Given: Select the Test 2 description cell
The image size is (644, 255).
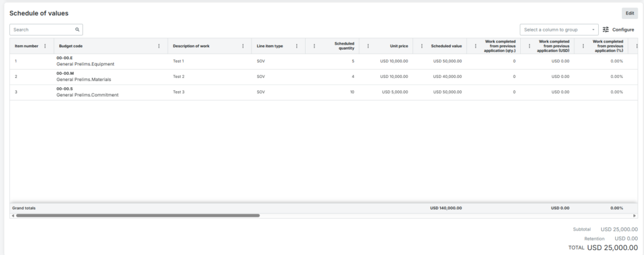Looking at the screenshot, I should 179,77.
